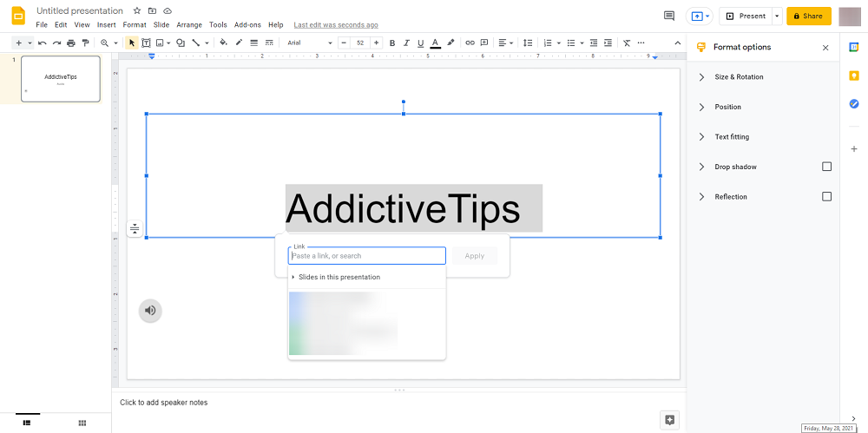Expand Slides in this presentation
This screenshot has width=868, height=433.
(x=339, y=278)
